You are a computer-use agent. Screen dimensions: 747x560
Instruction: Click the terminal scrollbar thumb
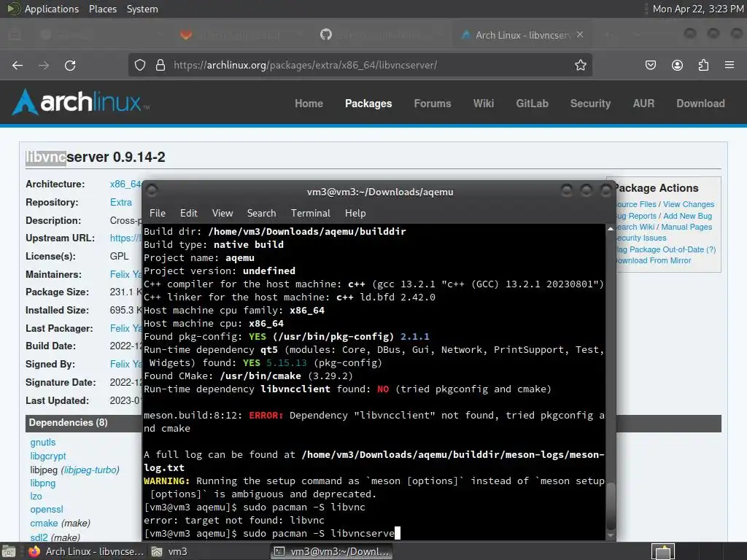[x=611, y=506]
